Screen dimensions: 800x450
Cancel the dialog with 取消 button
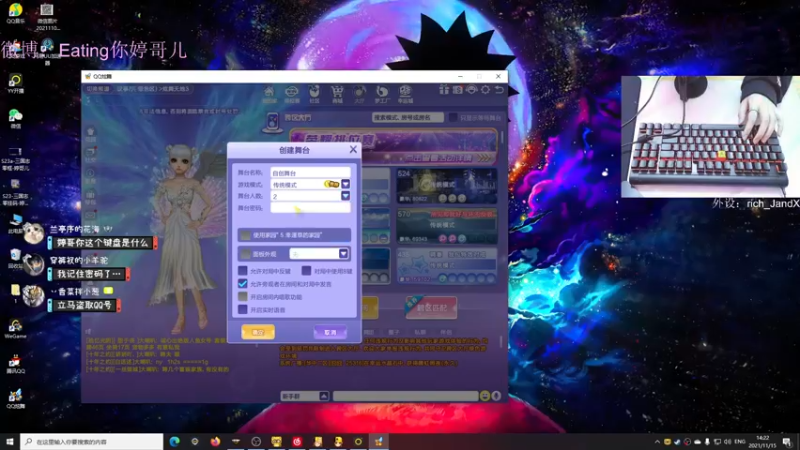[330, 332]
